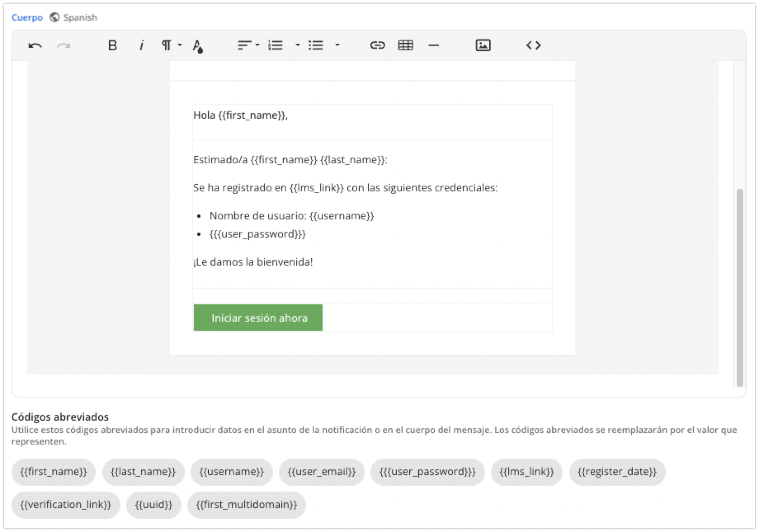The width and height of the screenshot is (759, 532).
Task: Open the bullet list style dropdown
Action: pos(337,45)
